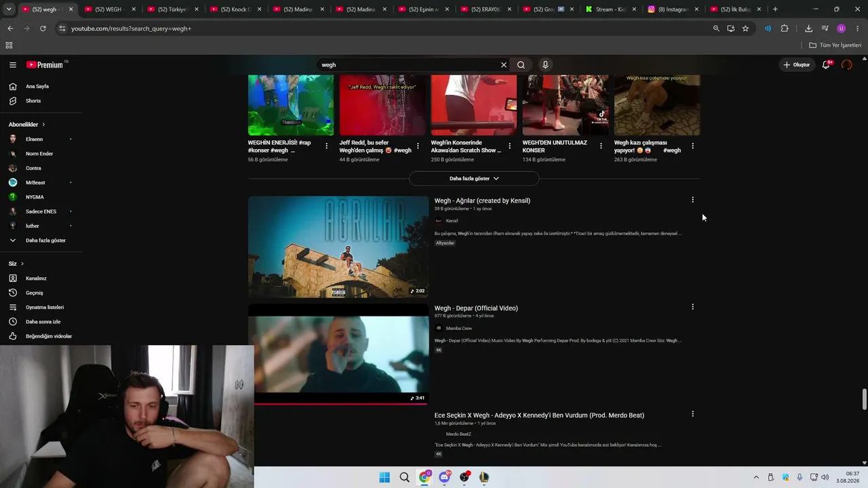Open the YouTube account avatar menu
868x488 pixels.
[x=846, y=65]
